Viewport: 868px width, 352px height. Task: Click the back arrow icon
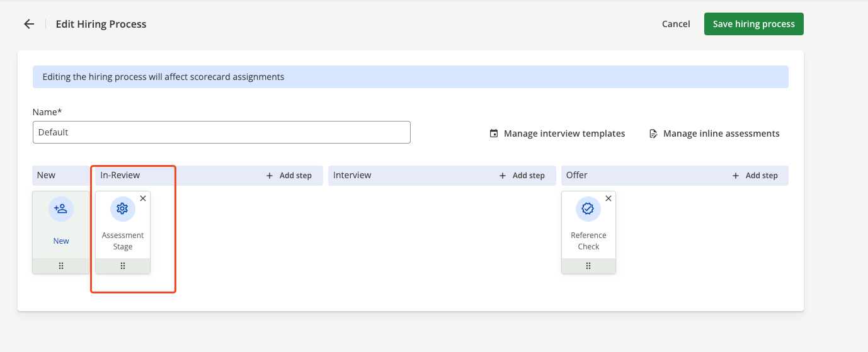[x=29, y=24]
